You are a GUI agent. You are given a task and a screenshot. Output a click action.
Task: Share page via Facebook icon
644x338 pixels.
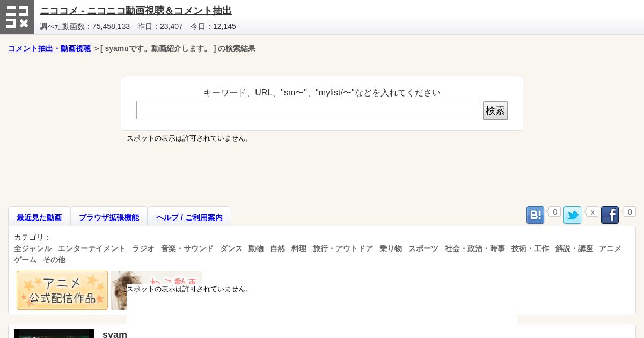610,215
